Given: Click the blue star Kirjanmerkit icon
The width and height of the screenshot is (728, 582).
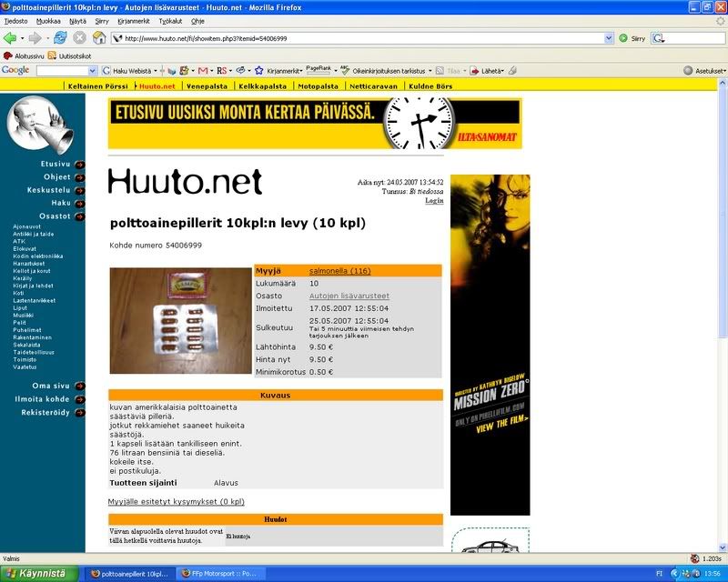Looking at the screenshot, I should point(259,71).
